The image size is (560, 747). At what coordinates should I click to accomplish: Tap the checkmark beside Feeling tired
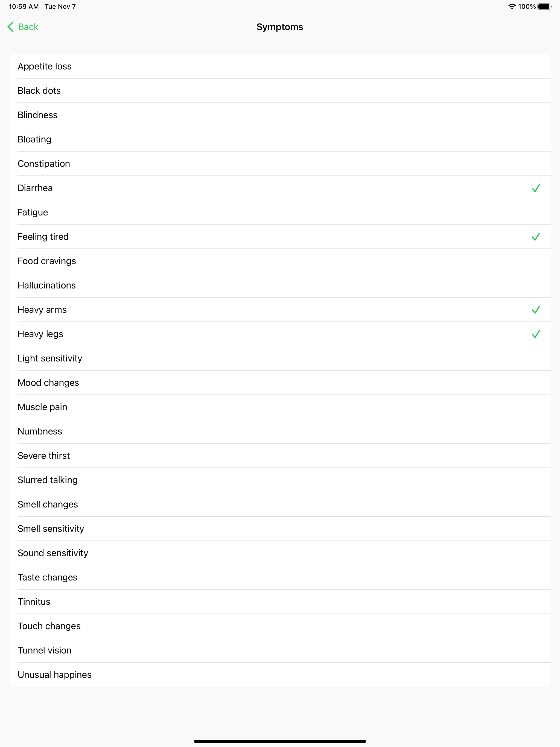point(536,237)
